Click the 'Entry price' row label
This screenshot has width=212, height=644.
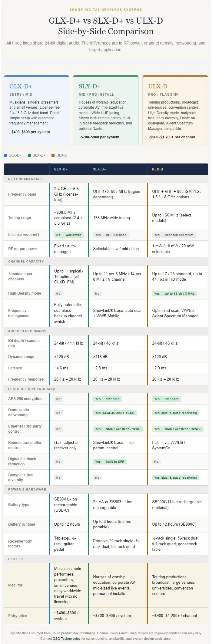(x=18, y=616)
